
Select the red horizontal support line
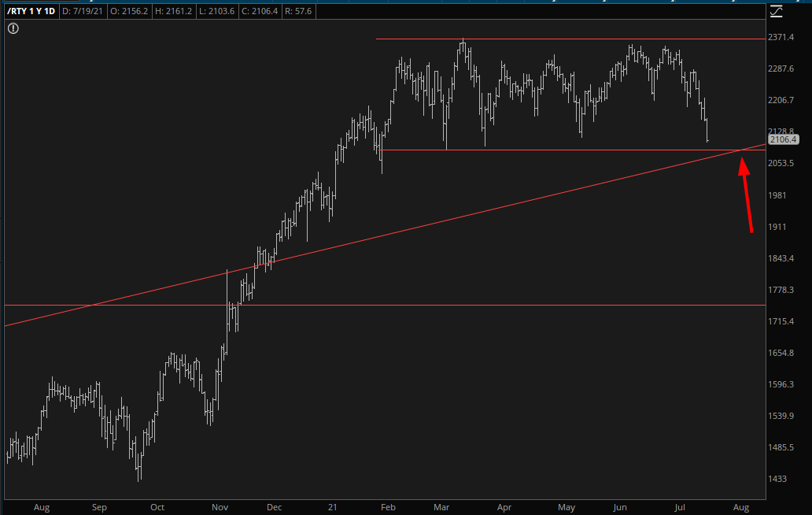pyautogui.click(x=551, y=150)
